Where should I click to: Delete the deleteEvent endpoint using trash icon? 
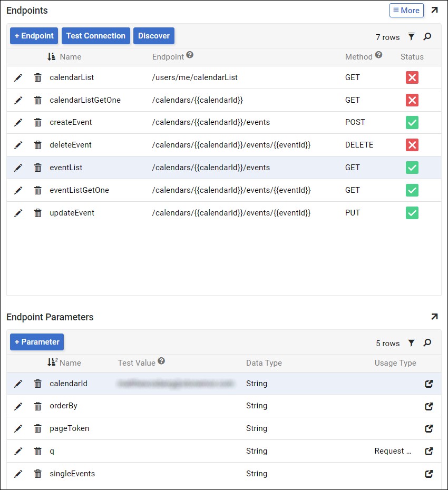tap(38, 145)
